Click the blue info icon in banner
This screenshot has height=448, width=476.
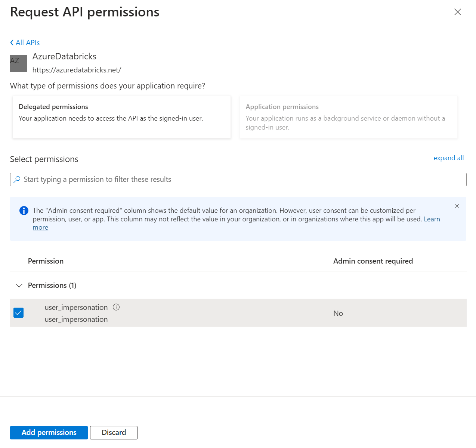pyautogui.click(x=24, y=211)
